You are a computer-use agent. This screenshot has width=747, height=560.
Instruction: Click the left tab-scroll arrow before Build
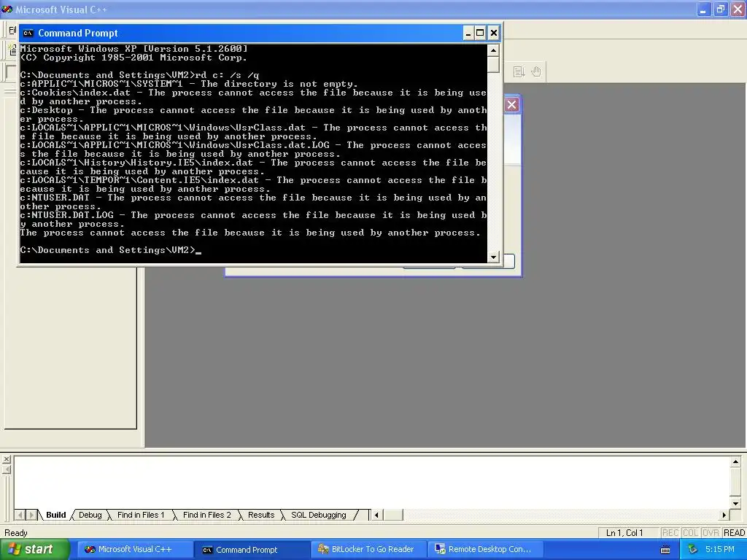click(20, 515)
